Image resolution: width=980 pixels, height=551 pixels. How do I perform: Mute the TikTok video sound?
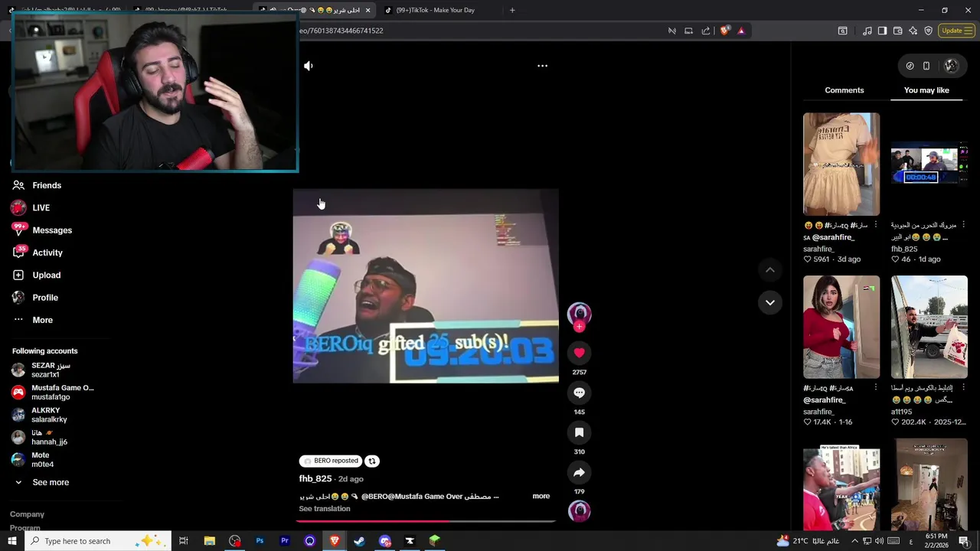pyautogui.click(x=309, y=66)
